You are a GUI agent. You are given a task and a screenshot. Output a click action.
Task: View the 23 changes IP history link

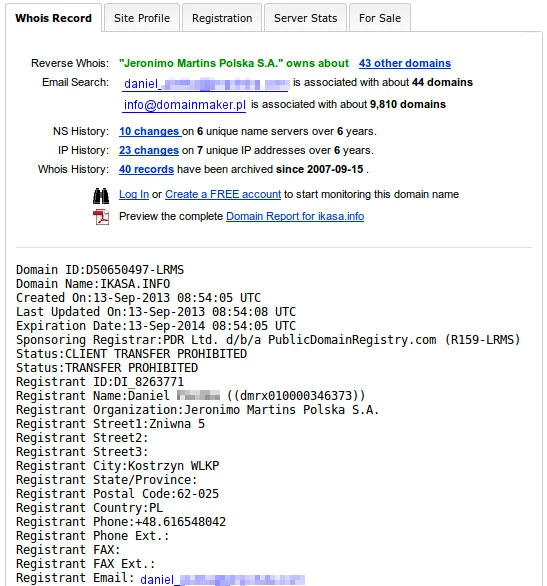(149, 150)
